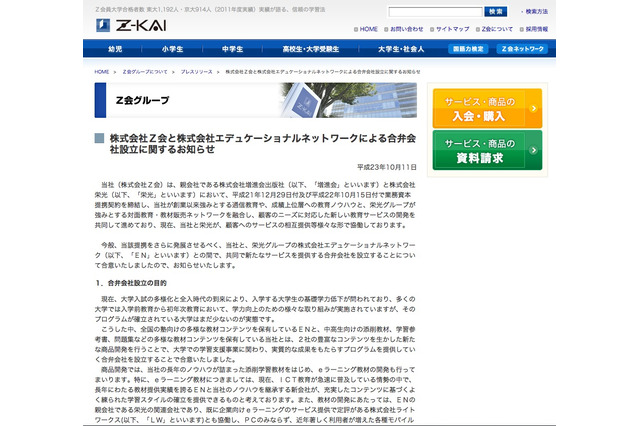Click HOME in the breadcrumb trail

tap(102, 72)
